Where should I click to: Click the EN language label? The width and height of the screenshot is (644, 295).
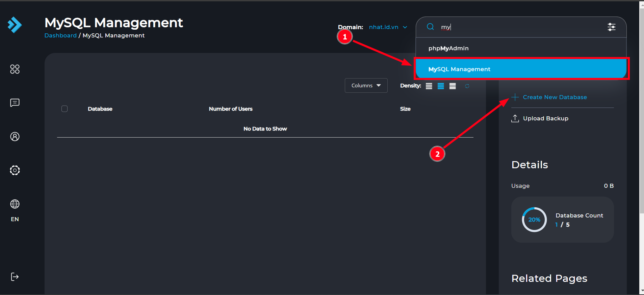[x=15, y=219]
